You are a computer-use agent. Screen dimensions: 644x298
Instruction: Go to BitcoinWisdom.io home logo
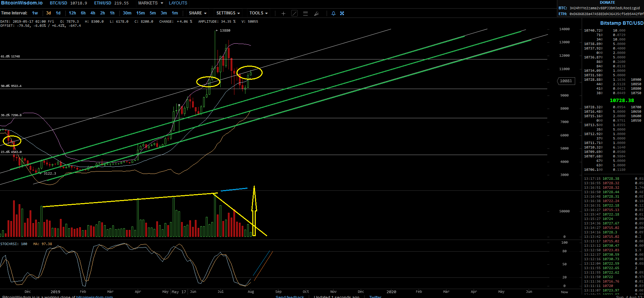coord(22,3)
